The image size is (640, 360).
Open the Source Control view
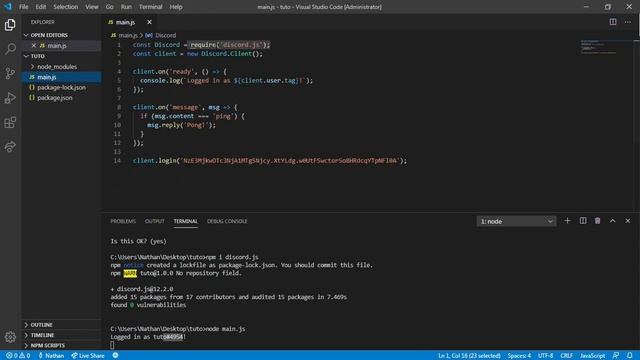coord(10,73)
